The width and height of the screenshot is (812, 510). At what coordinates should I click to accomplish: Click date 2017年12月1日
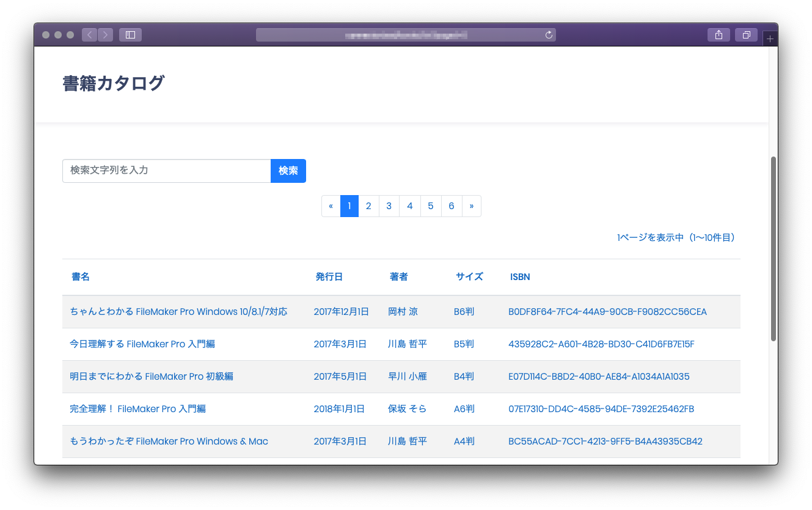coord(342,312)
